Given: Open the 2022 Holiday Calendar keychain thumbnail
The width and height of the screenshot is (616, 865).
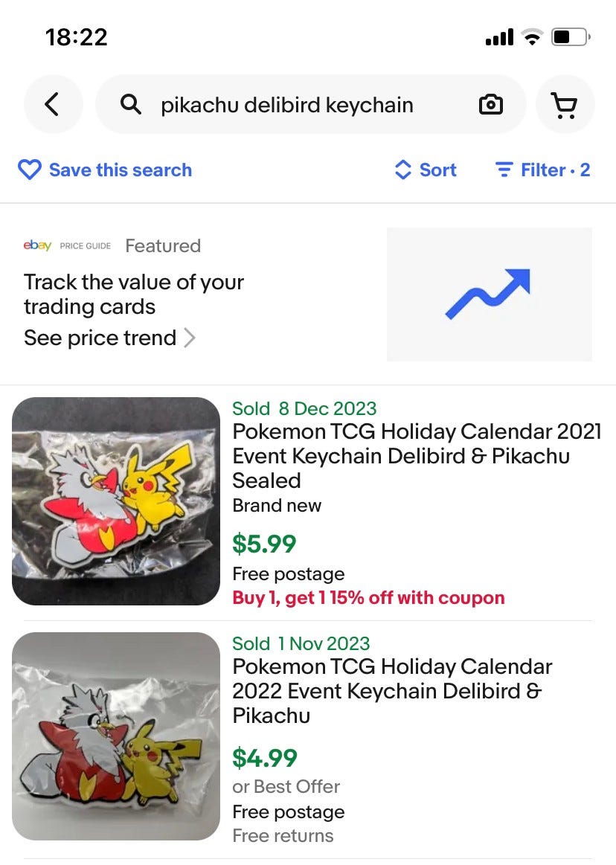Looking at the screenshot, I should pyautogui.click(x=116, y=736).
